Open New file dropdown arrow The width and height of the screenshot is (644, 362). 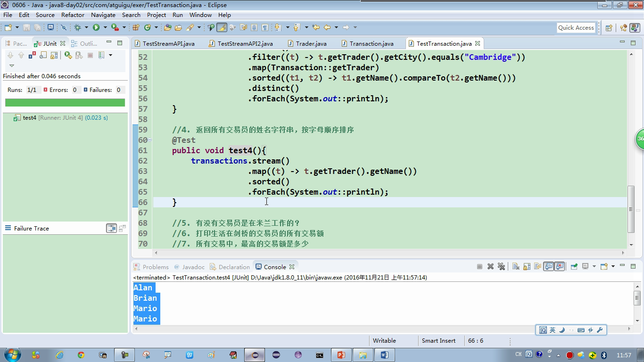(x=17, y=27)
